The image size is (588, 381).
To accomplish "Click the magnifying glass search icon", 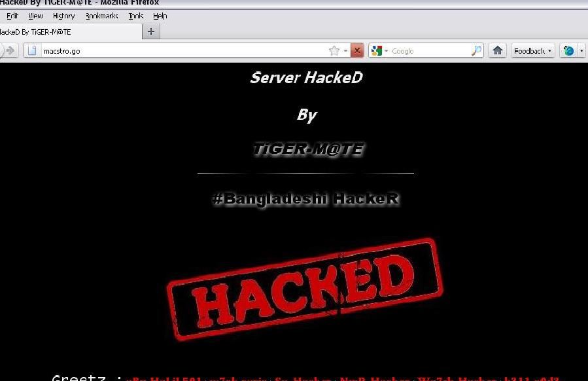I will [x=476, y=50].
